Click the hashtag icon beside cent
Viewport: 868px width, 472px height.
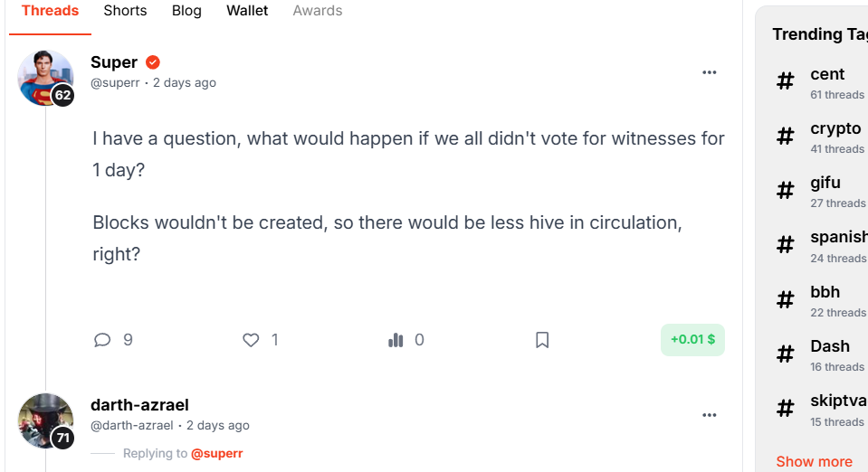785,81
